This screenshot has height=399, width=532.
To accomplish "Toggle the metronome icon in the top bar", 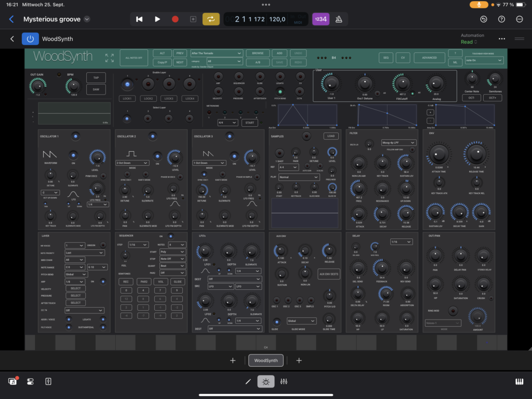I will pos(339,19).
